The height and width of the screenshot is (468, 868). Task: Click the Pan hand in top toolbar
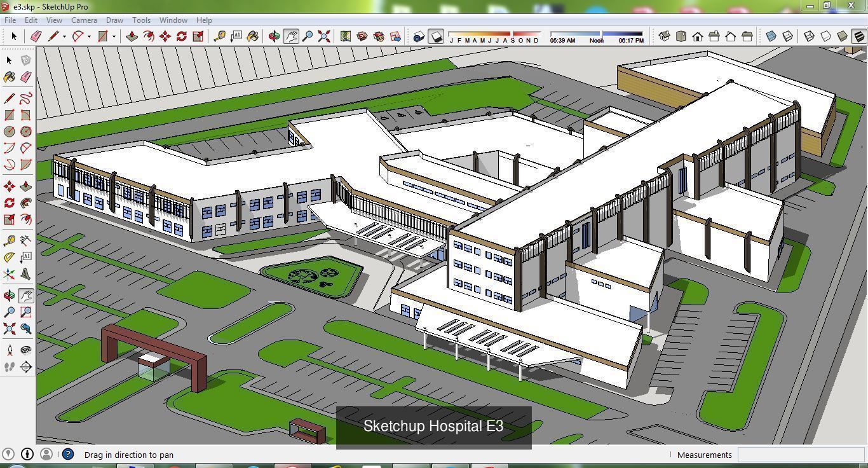pos(291,36)
